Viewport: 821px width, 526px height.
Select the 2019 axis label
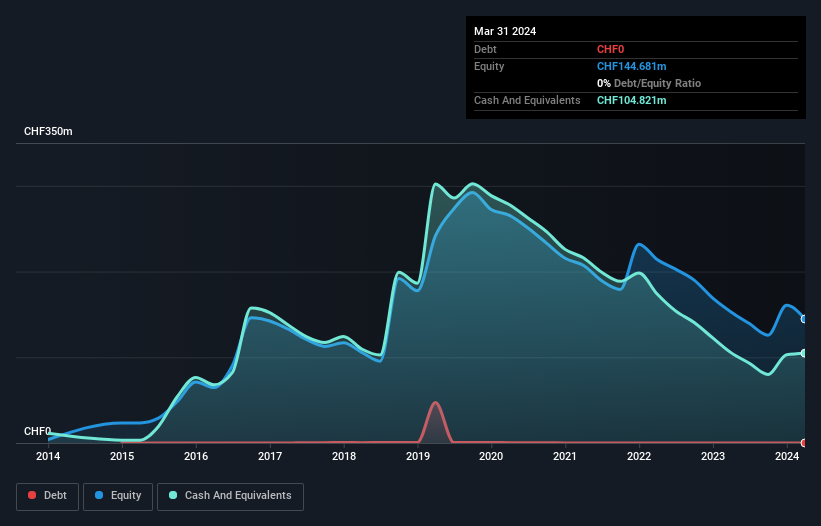[x=418, y=456]
